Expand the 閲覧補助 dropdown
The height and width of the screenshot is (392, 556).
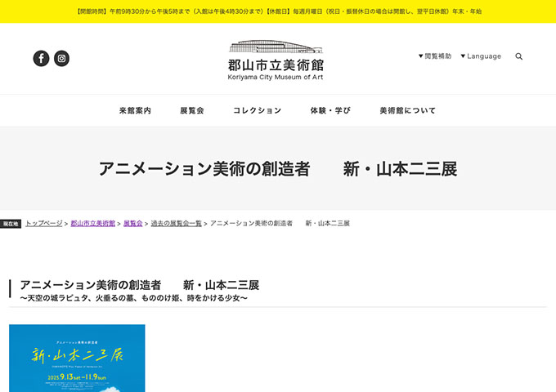434,56
